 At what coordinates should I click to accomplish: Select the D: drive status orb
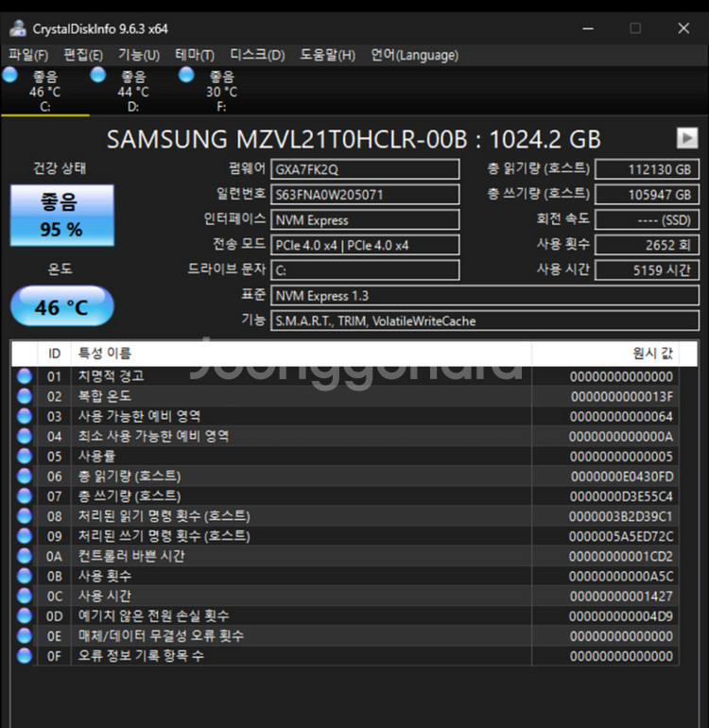[x=98, y=76]
